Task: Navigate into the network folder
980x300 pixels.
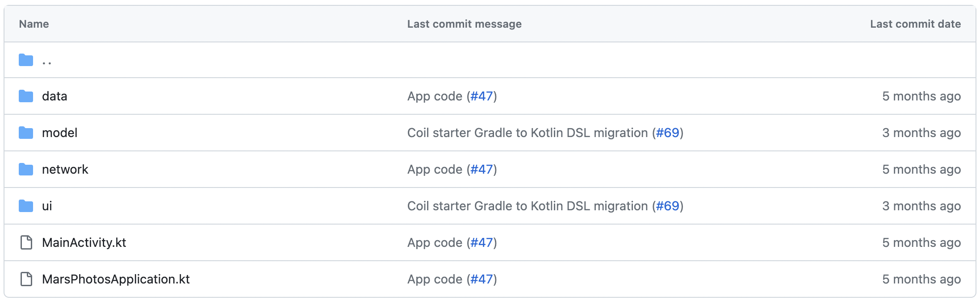Action: [65, 170]
